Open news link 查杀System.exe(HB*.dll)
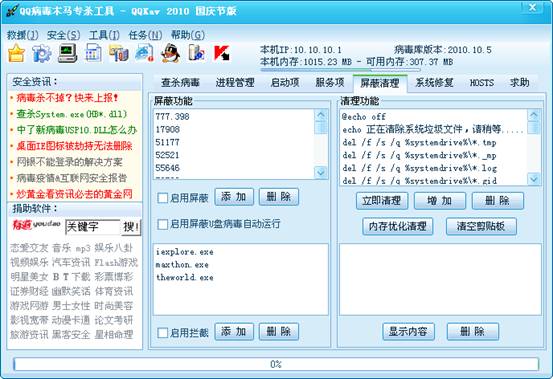The width and height of the screenshot is (553, 379). point(72,114)
